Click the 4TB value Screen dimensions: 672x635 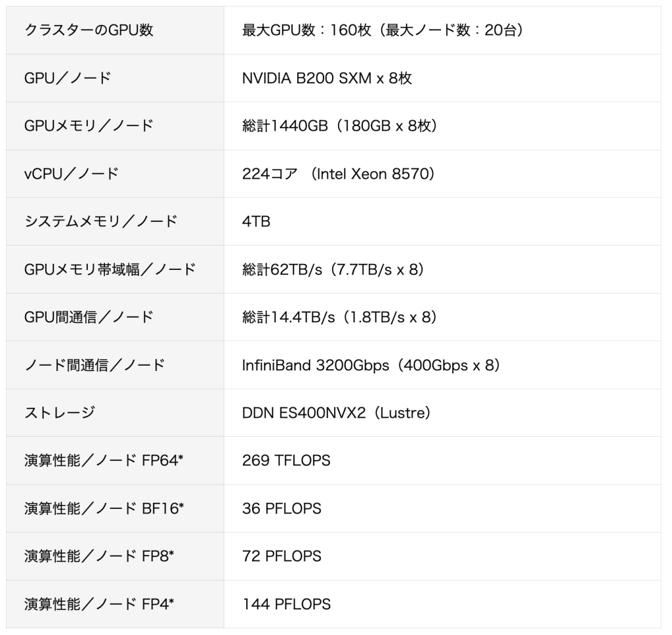point(256,221)
